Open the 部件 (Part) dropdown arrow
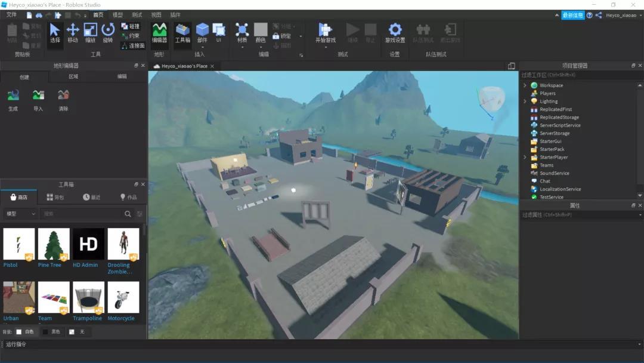Viewport: 644px width, 363px height. [202, 47]
